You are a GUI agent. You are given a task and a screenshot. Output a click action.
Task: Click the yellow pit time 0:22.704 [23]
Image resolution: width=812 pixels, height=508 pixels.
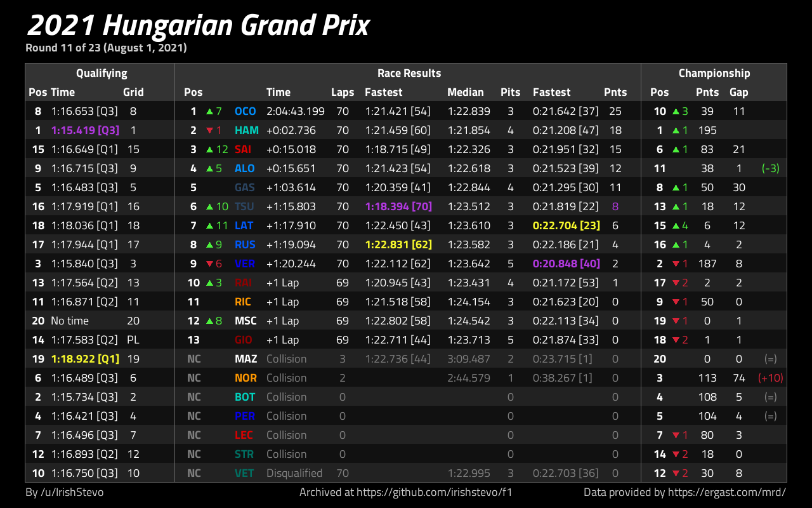[x=566, y=226]
